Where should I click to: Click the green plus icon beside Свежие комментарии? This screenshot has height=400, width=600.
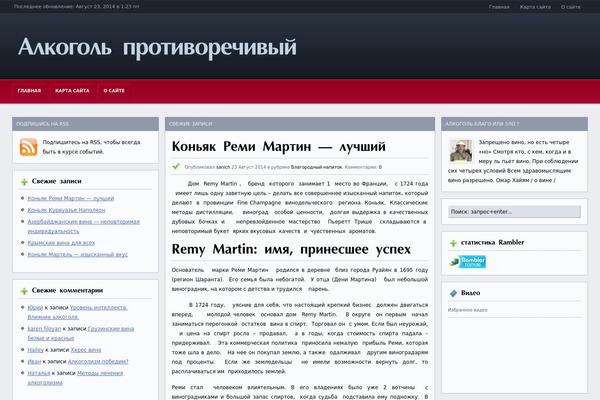[24, 291]
